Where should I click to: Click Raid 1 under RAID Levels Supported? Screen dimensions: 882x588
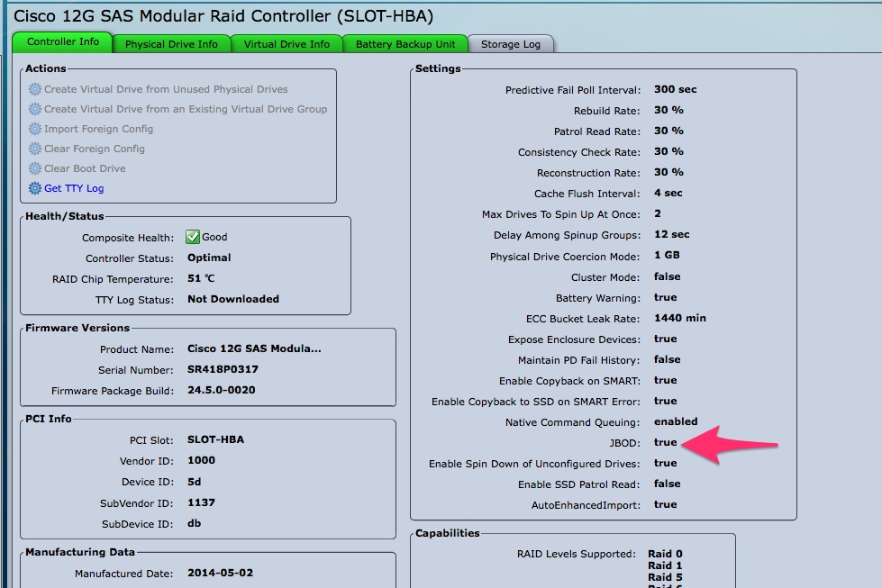tap(665, 565)
